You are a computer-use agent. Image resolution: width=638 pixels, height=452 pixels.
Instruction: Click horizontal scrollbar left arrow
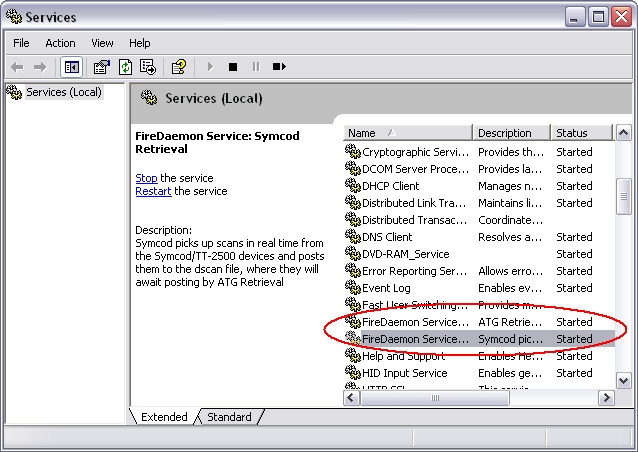[x=352, y=397]
